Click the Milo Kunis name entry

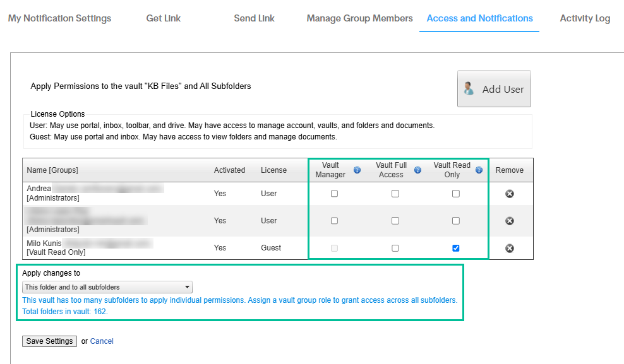coord(44,244)
